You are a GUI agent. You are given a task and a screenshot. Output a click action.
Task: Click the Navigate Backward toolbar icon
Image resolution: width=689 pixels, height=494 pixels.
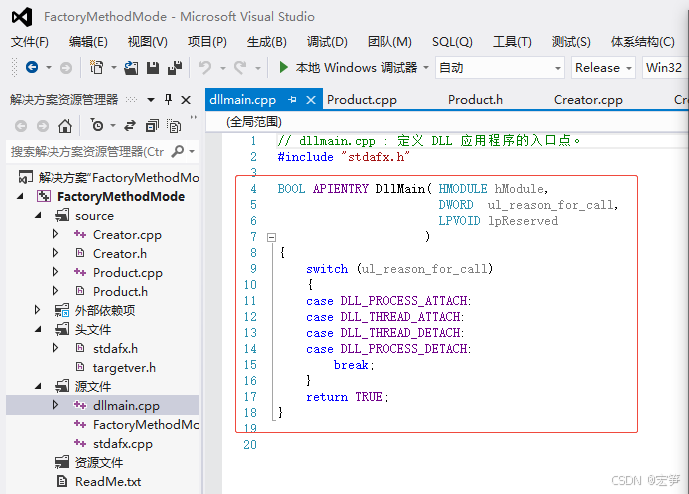(32, 67)
